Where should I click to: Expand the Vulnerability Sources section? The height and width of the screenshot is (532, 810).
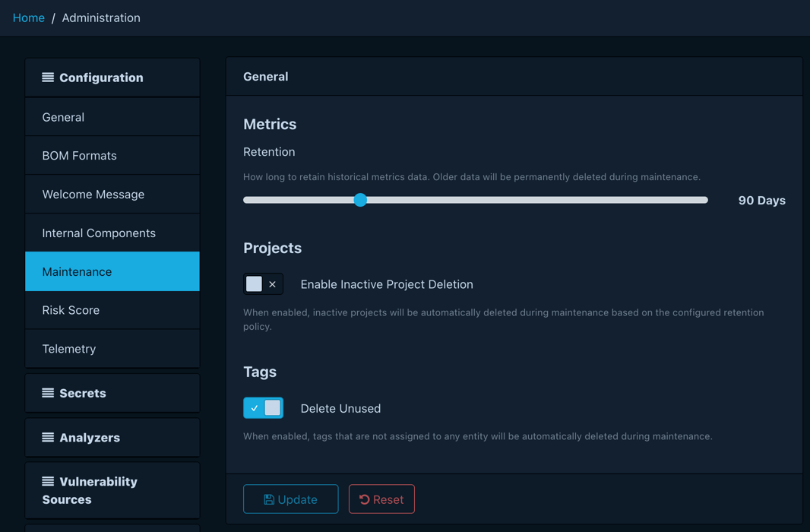coord(112,490)
